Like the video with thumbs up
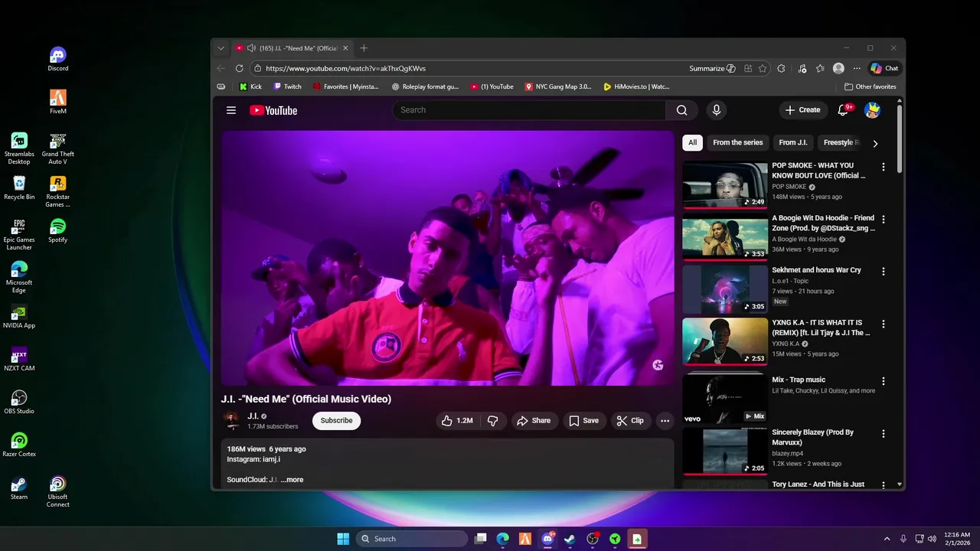Viewport: 980px width, 551px height. [x=456, y=420]
